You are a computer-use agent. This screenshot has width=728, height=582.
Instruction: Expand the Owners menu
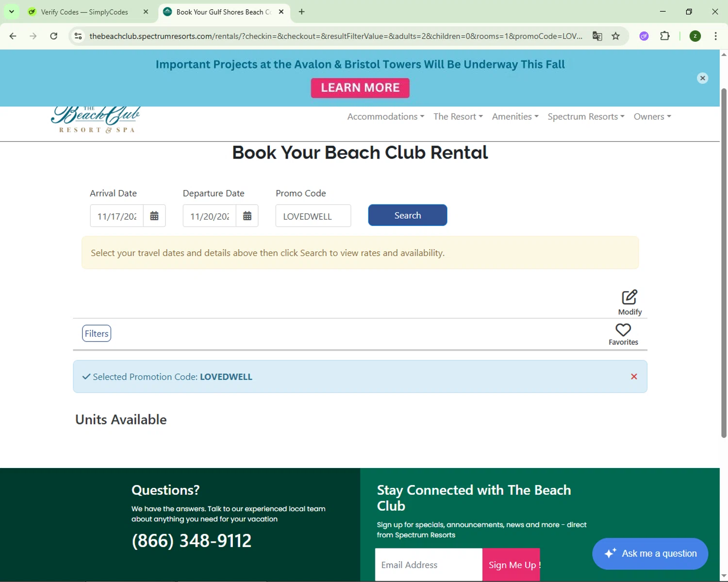(652, 116)
